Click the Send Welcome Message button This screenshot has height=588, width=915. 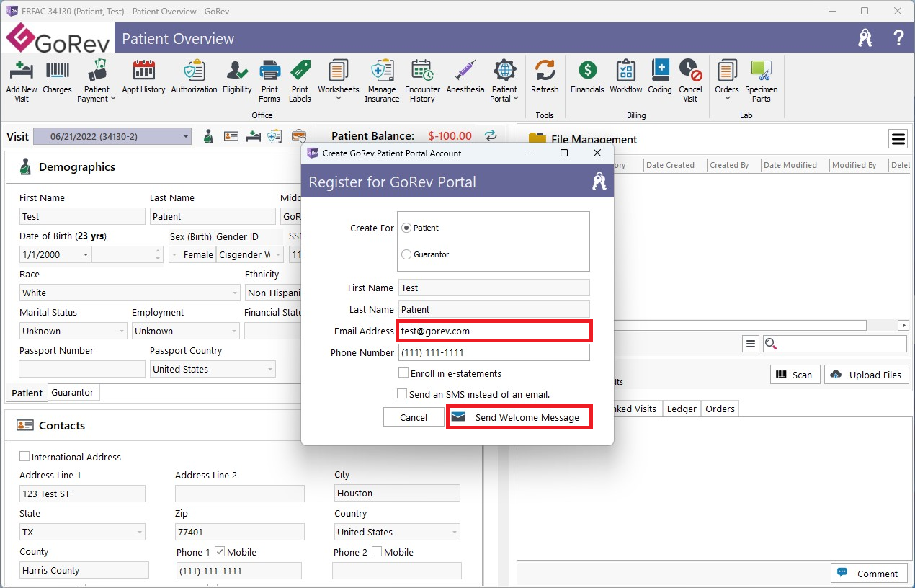(x=519, y=417)
